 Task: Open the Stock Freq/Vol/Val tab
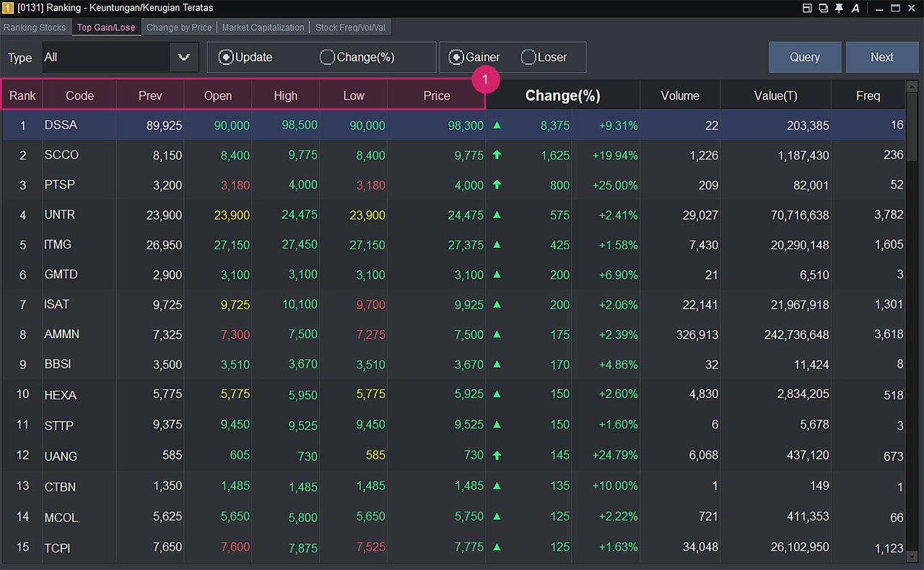[x=350, y=27]
